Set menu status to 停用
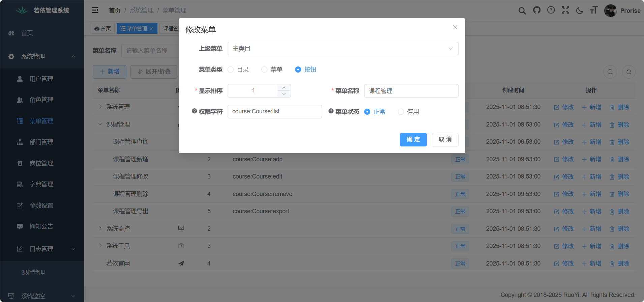The width and height of the screenshot is (644, 302). (401, 112)
